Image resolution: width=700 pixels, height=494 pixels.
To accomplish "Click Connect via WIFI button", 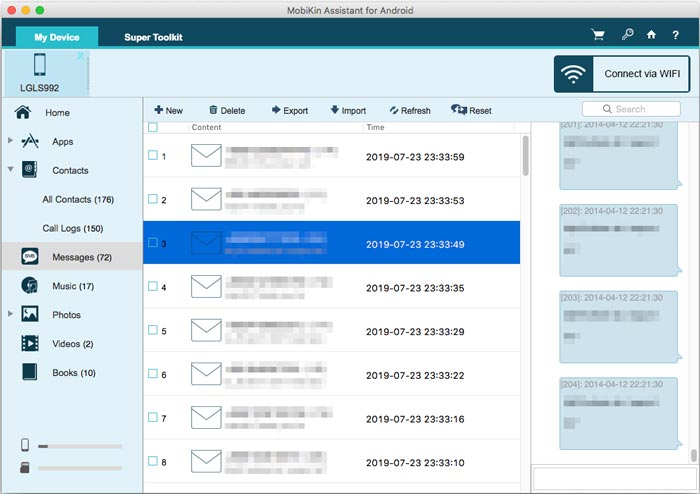I will pos(622,74).
